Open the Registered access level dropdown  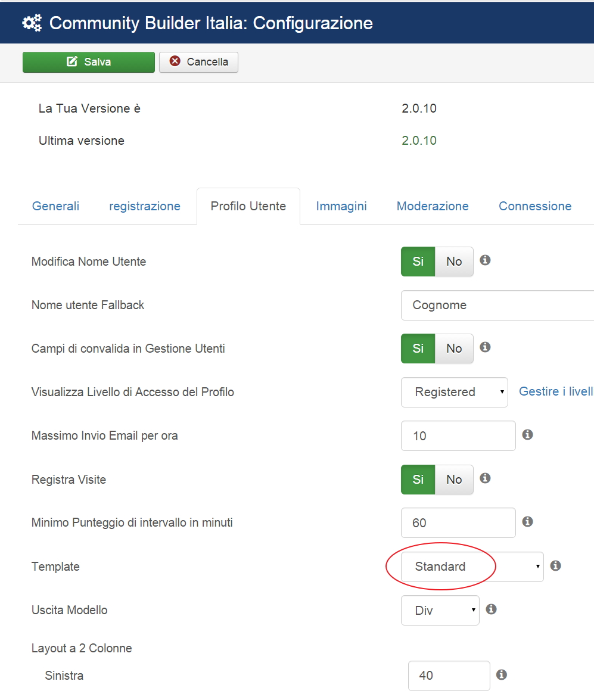(454, 392)
